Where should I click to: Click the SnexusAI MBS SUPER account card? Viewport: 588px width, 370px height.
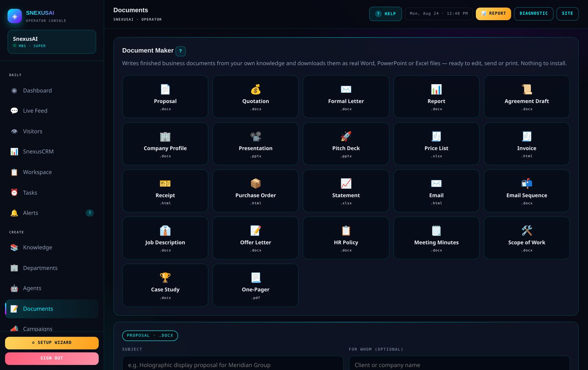click(x=52, y=42)
